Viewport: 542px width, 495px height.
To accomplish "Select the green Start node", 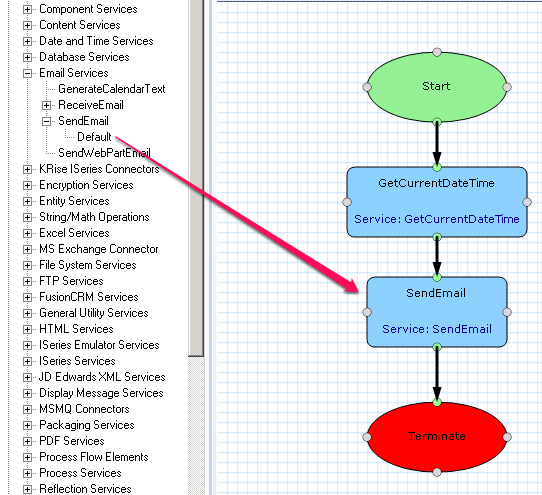I will coord(437,87).
